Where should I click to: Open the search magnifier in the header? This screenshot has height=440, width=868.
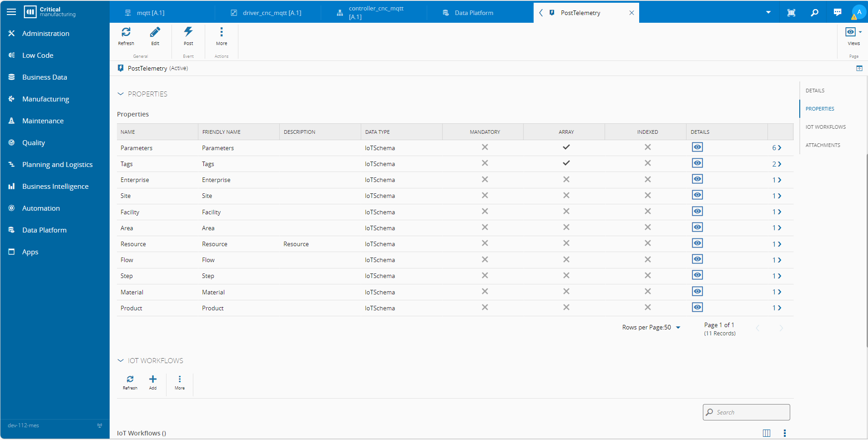point(814,13)
